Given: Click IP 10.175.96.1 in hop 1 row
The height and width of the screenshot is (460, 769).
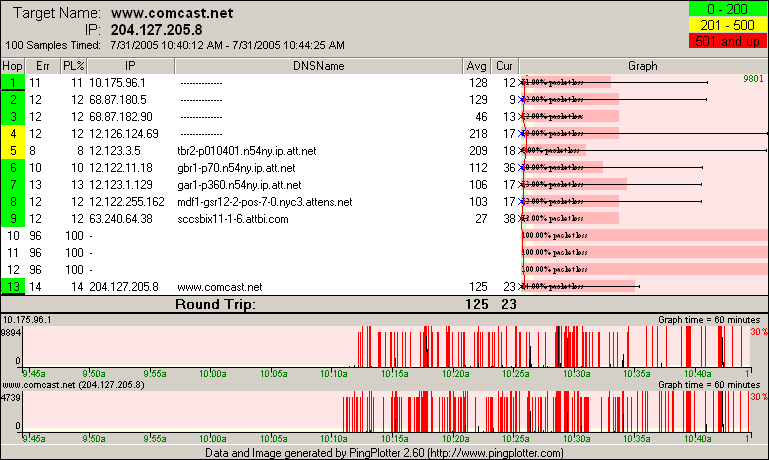Looking at the screenshot, I should click(x=117, y=82).
